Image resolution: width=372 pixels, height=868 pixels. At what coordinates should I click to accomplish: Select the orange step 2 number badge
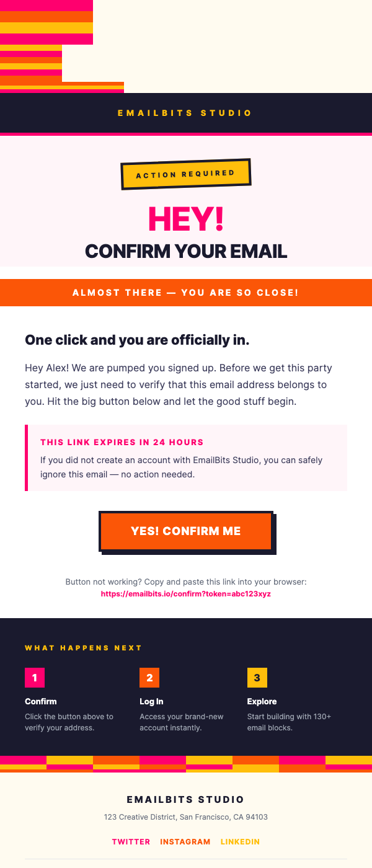tap(149, 678)
